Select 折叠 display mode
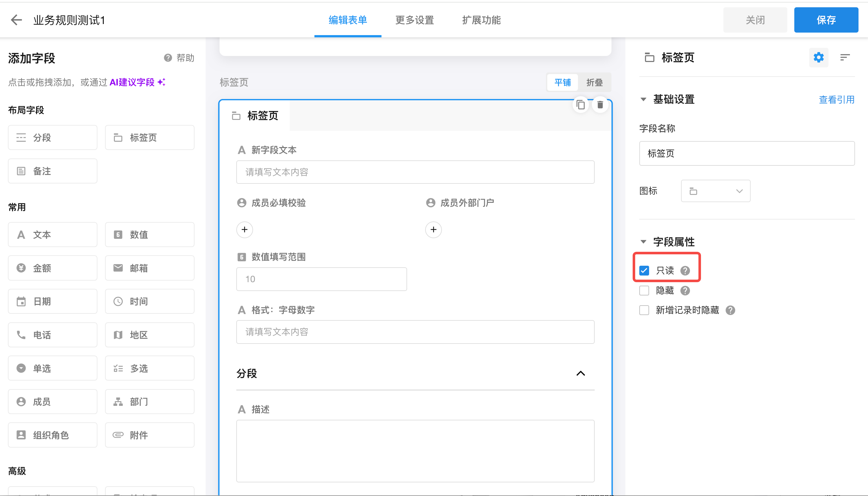The image size is (868, 496). [594, 83]
